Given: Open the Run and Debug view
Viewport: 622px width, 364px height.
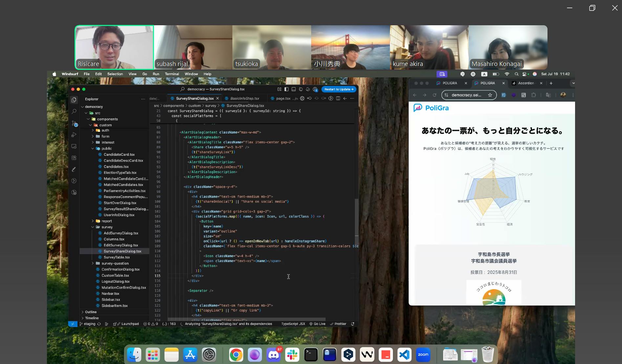Looking at the screenshot, I should click(x=74, y=135).
